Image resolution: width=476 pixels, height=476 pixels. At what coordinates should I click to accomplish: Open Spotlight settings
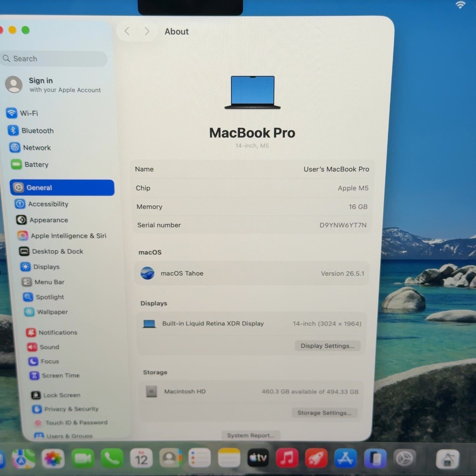[x=43, y=297]
